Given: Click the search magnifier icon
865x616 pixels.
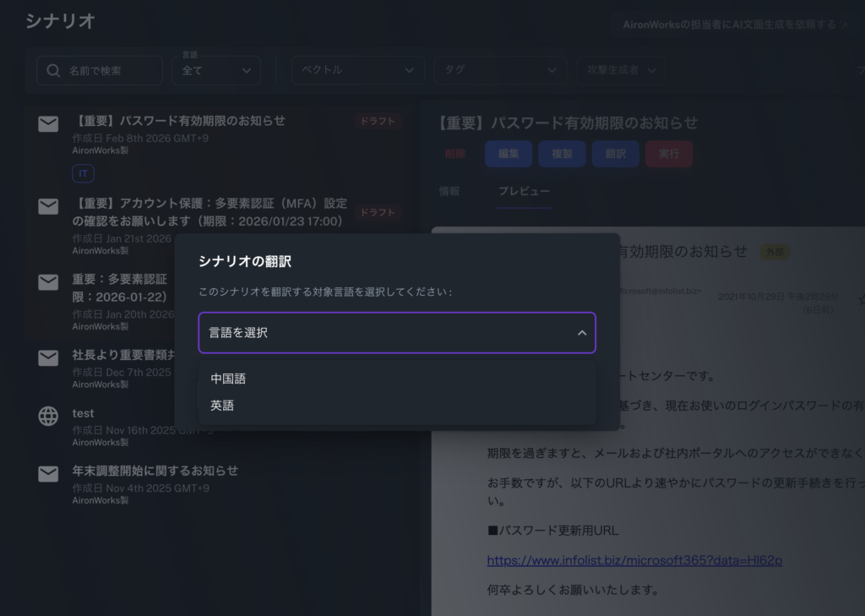Looking at the screenshot, I should pos(53,71).
